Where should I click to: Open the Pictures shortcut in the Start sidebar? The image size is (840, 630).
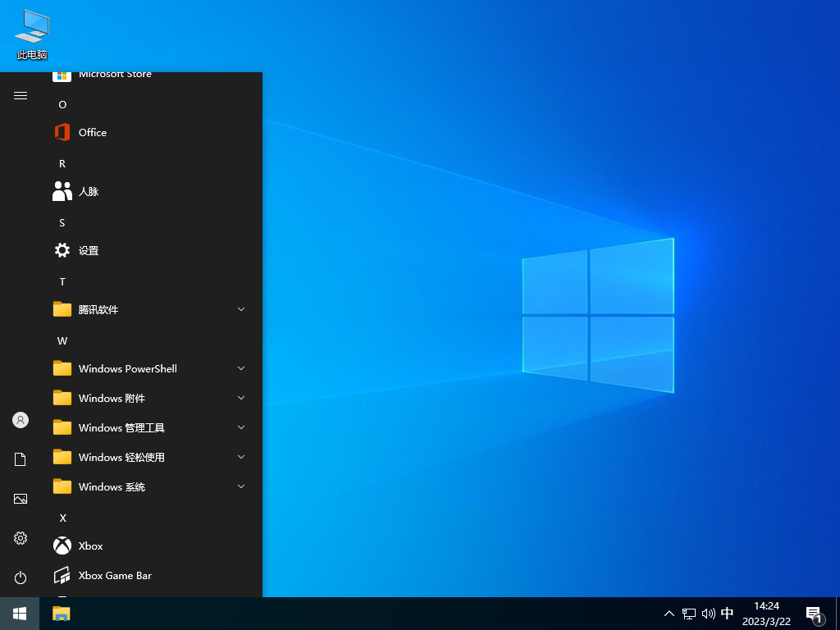point(20,498)
